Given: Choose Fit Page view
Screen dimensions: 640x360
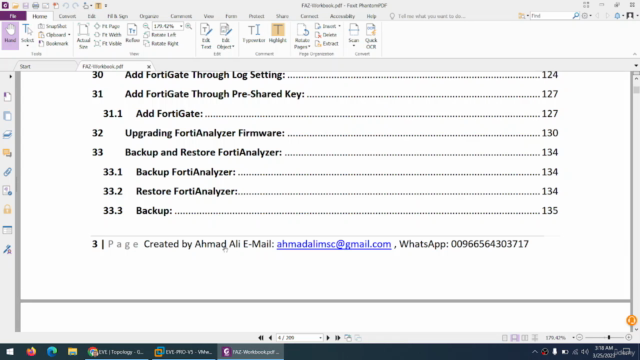Looking at the screenshot, I should point(107,26).
